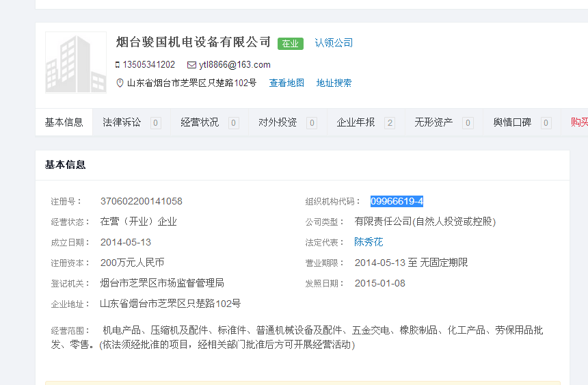Screen dimensions: 588x385
Task: Select the 经营状况 tab
Action: pos(200,122)
